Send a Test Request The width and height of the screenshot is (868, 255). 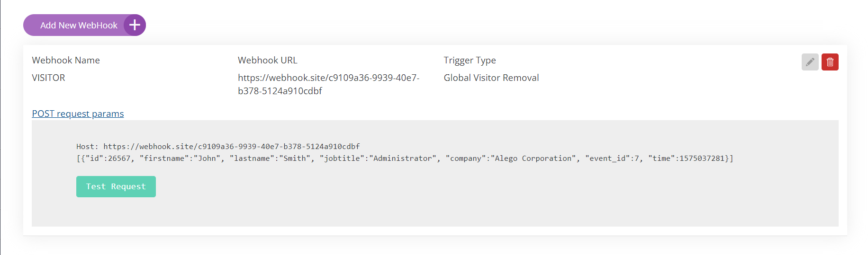(x=116, y=186)
